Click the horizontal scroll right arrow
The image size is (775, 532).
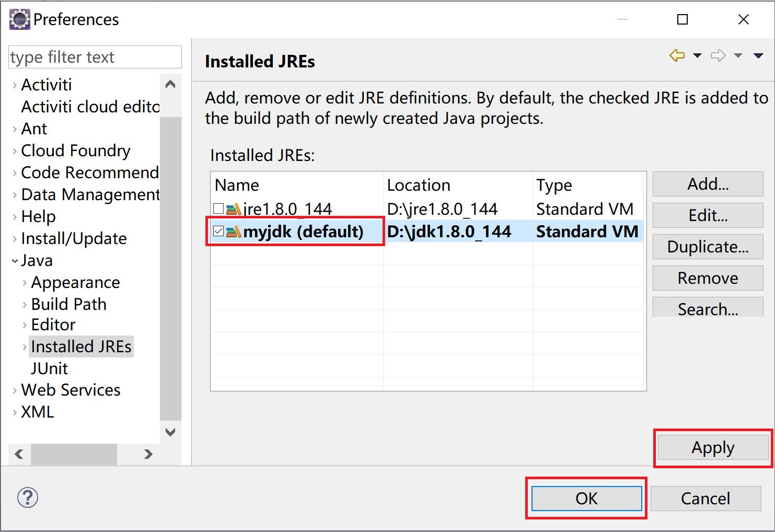[x=148, y=454]
